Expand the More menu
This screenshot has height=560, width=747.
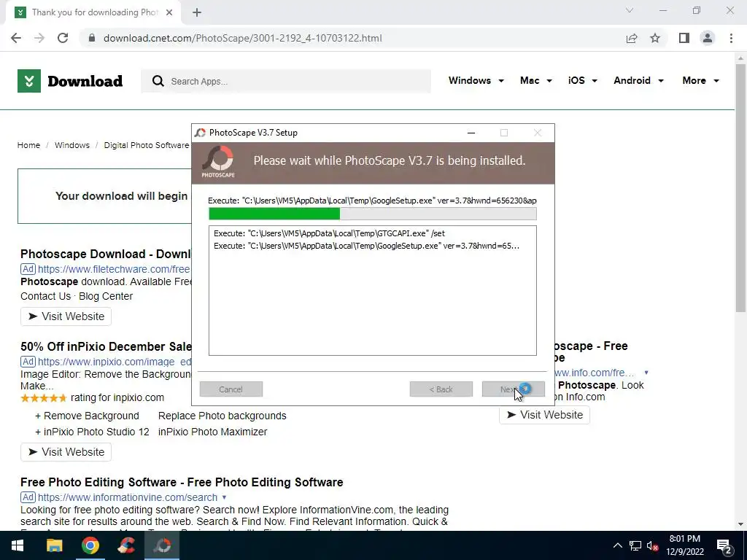700,80
